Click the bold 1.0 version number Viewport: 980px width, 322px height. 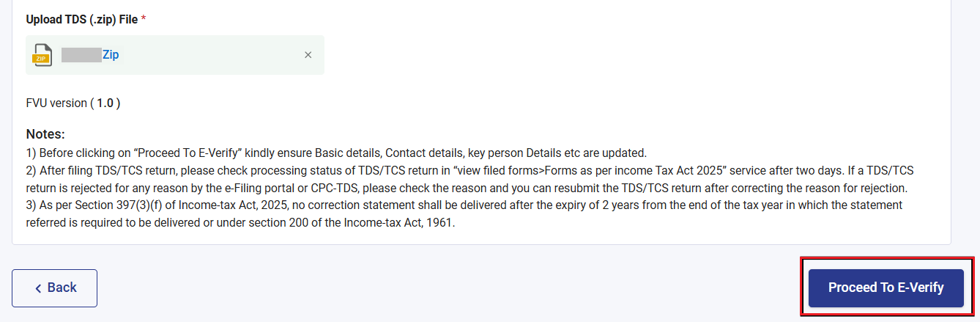105,103
